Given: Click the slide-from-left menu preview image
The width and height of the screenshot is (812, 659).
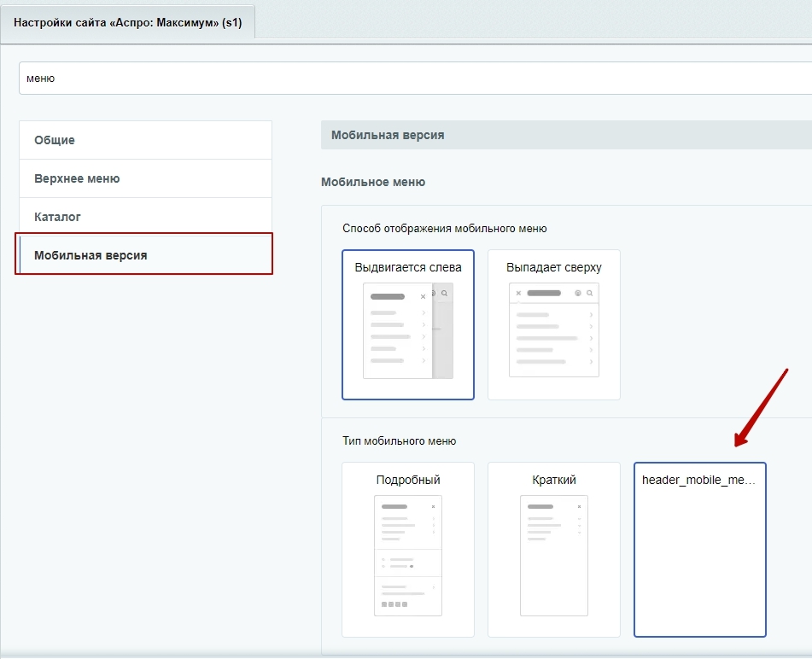Looking at the screenshot, I should coord(408,331).
